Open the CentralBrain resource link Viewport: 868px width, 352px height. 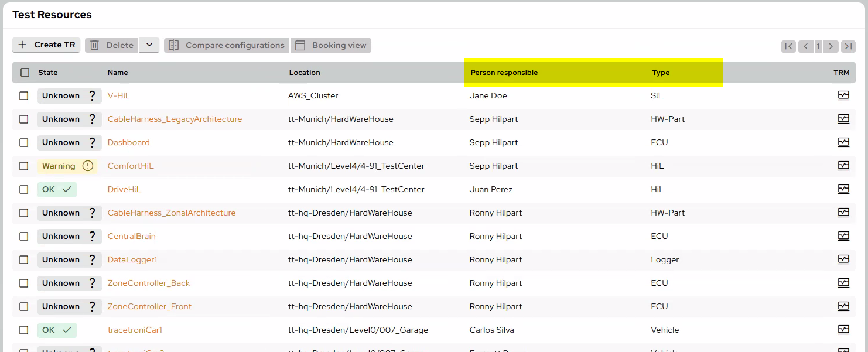[131, 236]
